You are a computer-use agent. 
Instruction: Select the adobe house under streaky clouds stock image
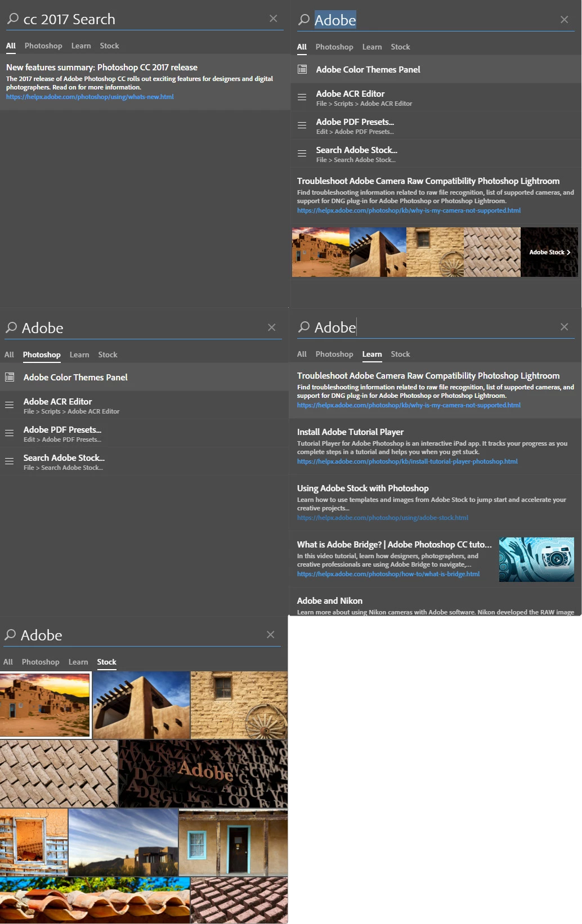click(123, 842)
